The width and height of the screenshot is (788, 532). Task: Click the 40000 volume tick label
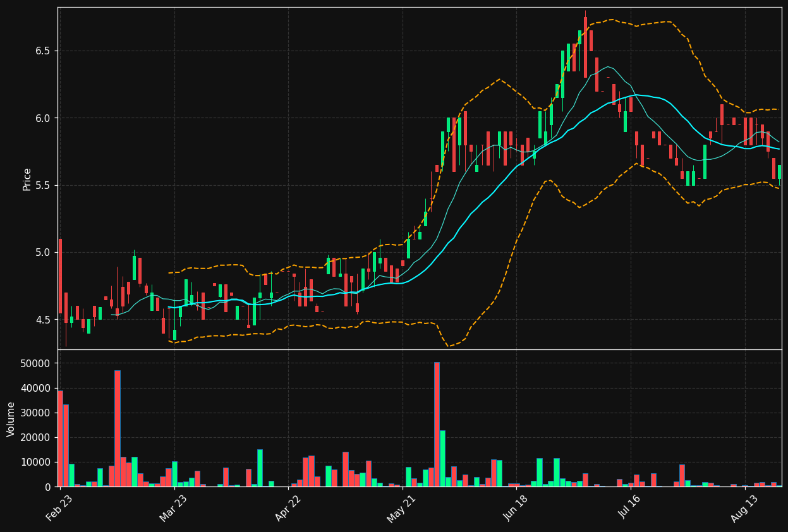(37, 389)
